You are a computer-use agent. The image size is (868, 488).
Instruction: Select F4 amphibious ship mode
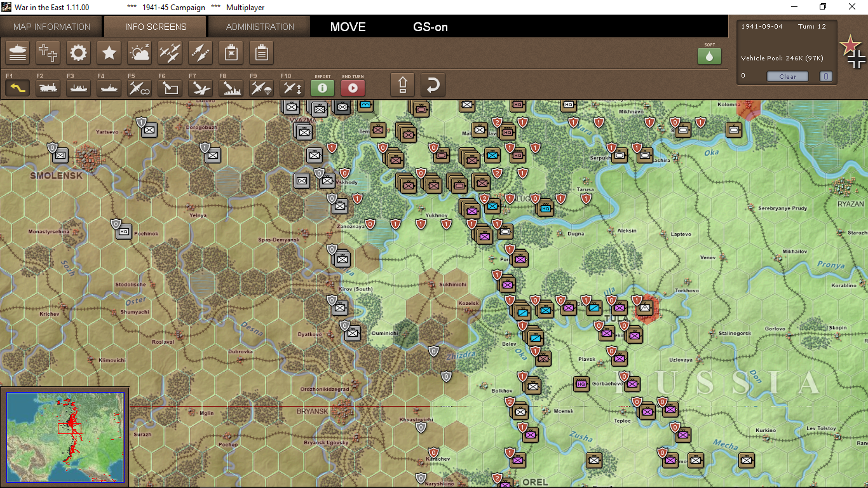(109, 88)
